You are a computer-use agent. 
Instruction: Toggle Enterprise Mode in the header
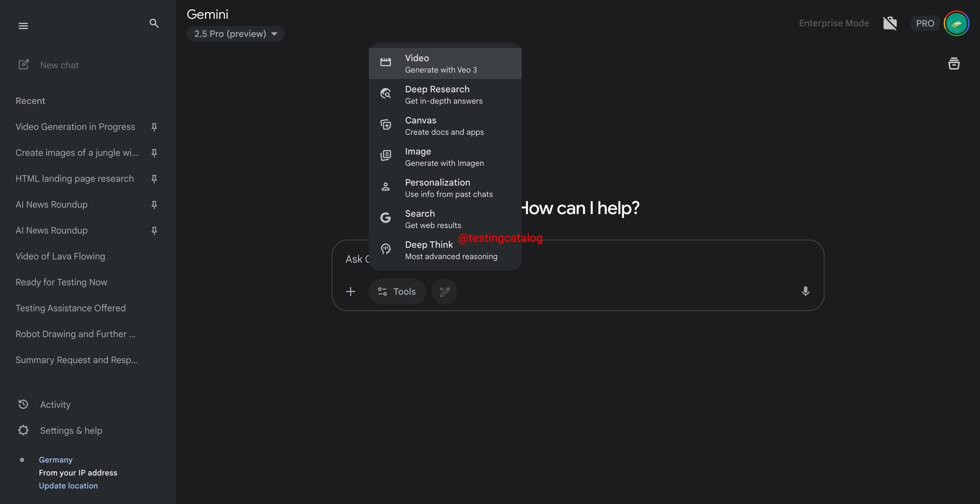coord(834,23)
